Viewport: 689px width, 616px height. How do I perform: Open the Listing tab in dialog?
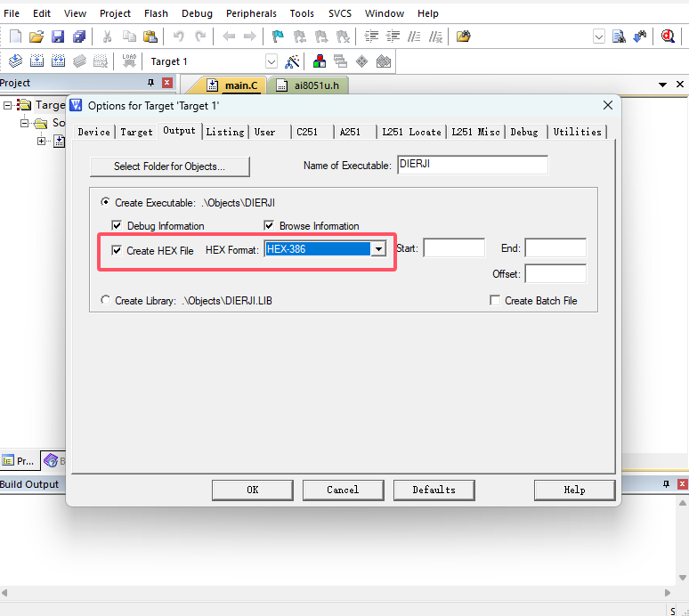[x=225, y=132]
